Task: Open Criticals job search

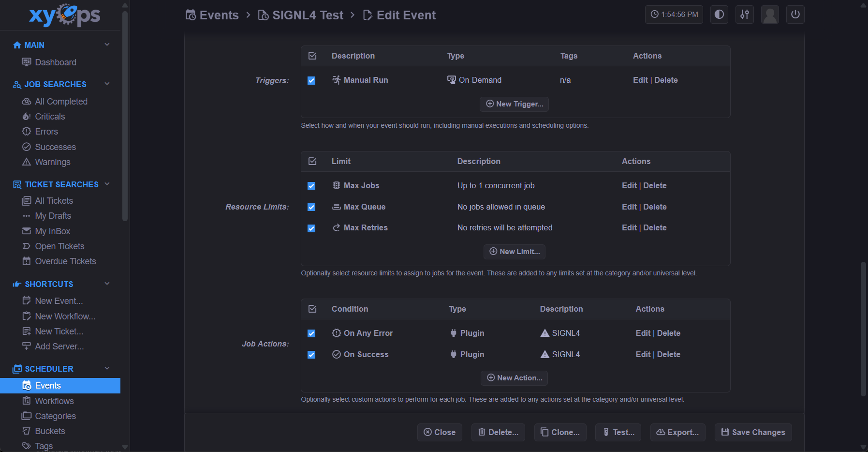Action: tap(50, 117)
